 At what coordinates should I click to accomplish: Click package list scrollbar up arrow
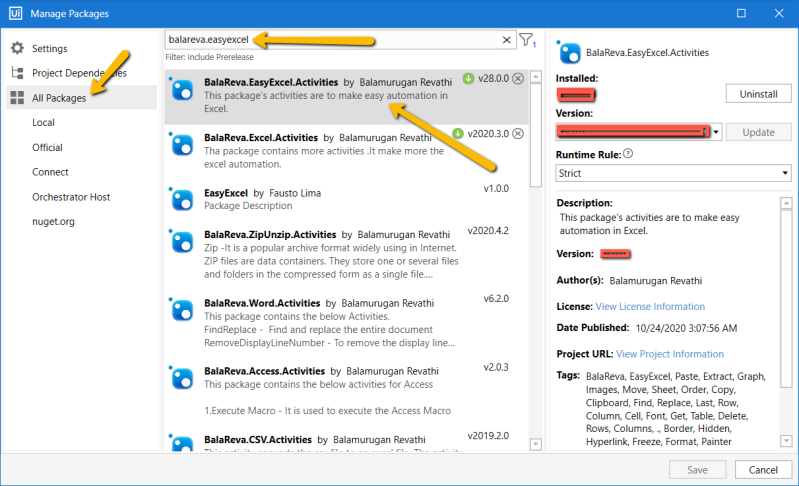(x=536, y=77)
